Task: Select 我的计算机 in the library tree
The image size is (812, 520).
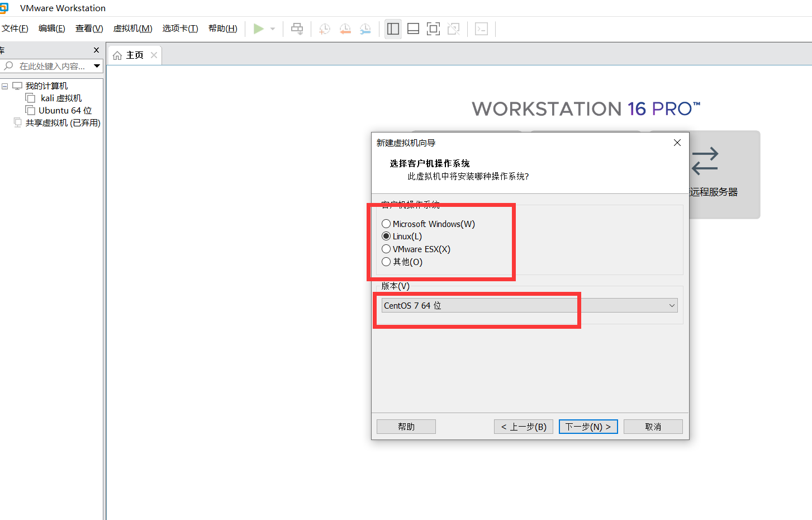Action: (46, 86)
